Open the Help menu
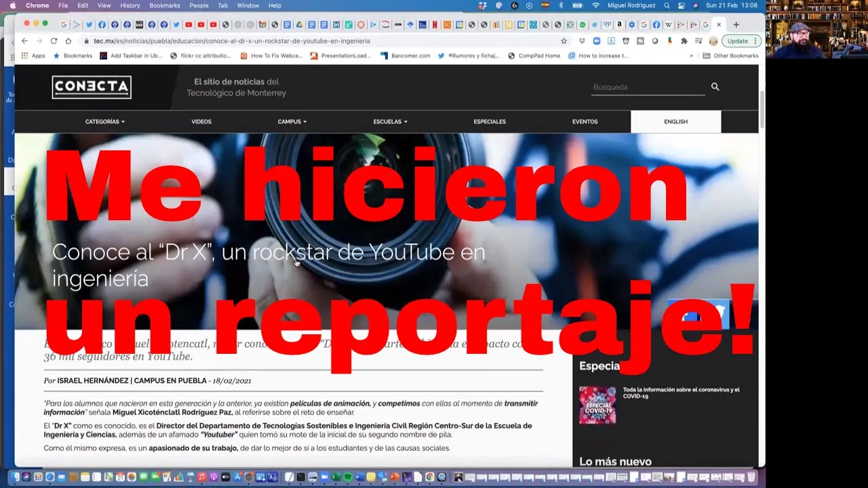The image size is (868, 488). pyautogui.click(x=275, y=5)
